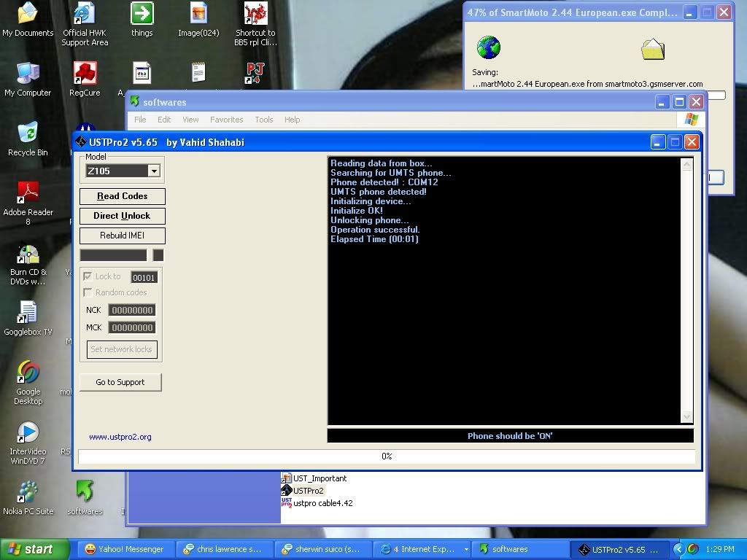Click the 'Elapsed Time (00:01)' log line
Screen dimensions: 747x560
pyautogui.click(x=374, y=239)
